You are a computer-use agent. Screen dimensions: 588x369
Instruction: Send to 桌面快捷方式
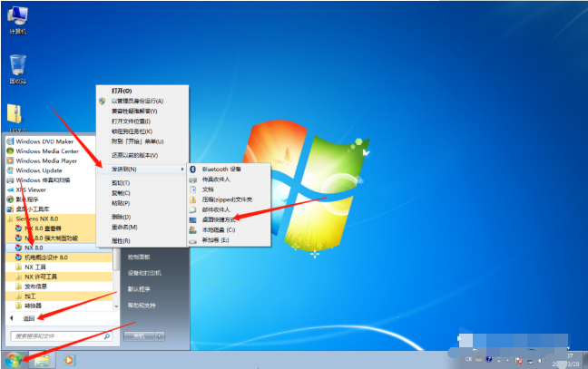coord(229,219)
